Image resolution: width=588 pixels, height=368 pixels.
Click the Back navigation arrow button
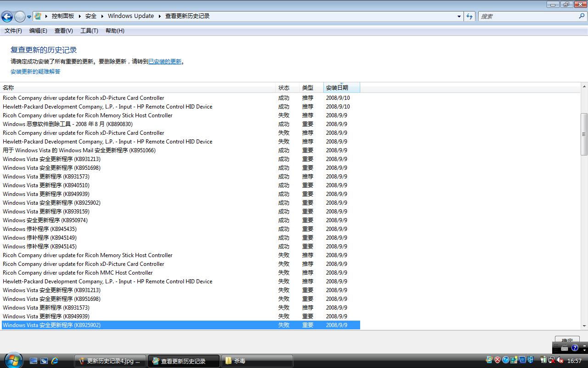point(7,17)
